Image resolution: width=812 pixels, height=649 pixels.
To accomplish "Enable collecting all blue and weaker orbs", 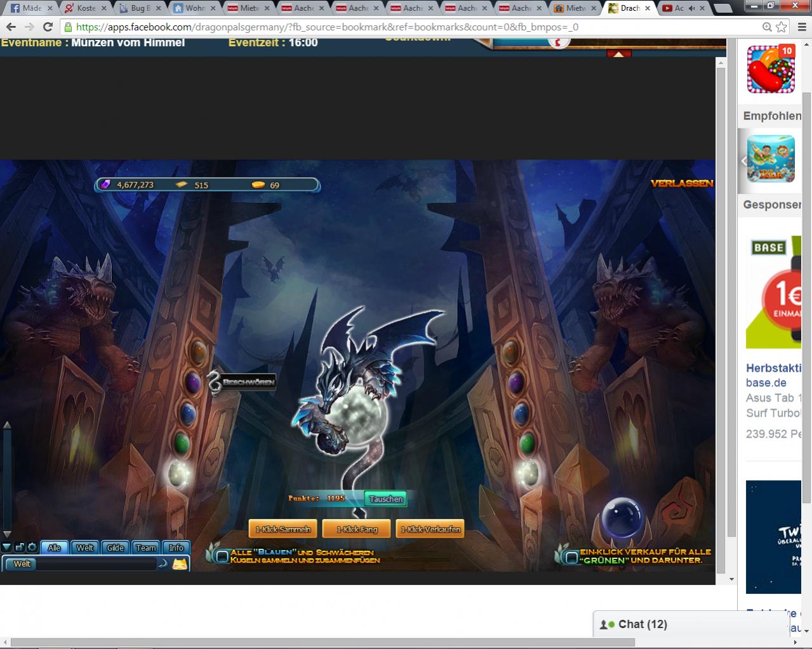I will point(222,556).
